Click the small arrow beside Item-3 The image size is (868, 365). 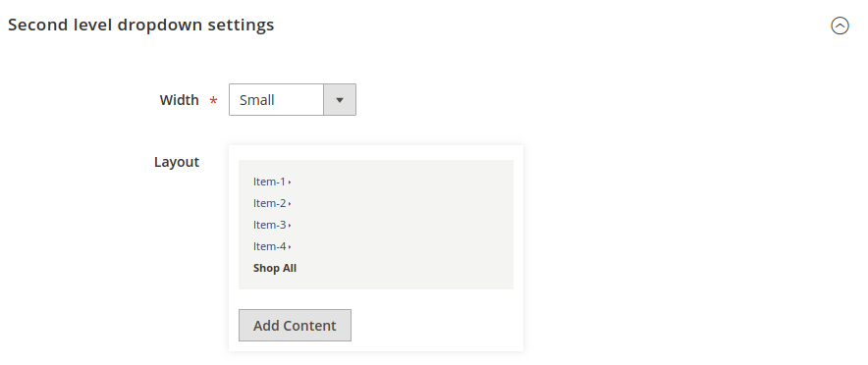(x=290, y=225)
